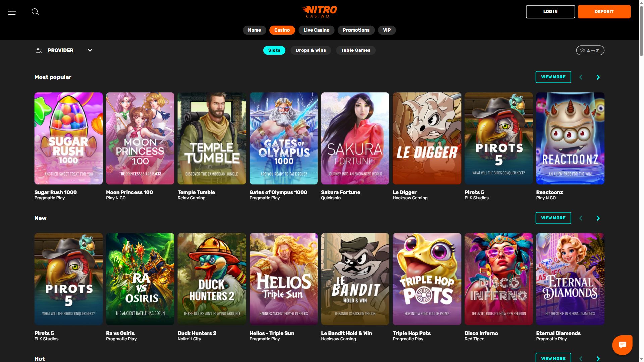The width and height of the screenshot is (644, 362).
Task: Open Sakura Fortune game thumbnail
Action: coord(355,138)
